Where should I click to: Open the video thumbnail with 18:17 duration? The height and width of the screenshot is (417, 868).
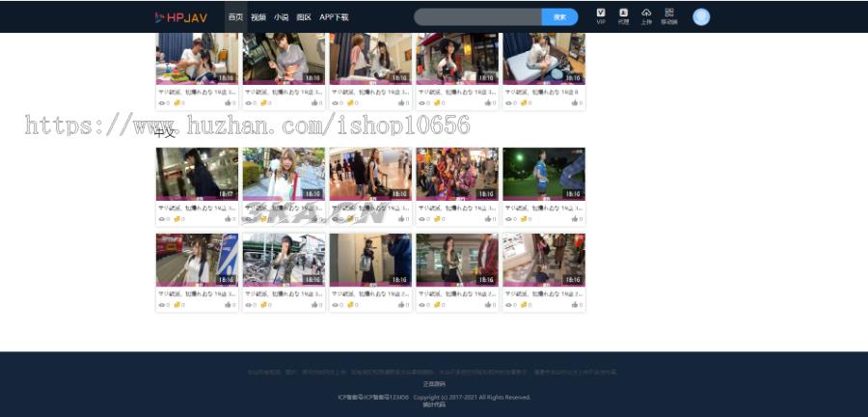click(197, 174)
